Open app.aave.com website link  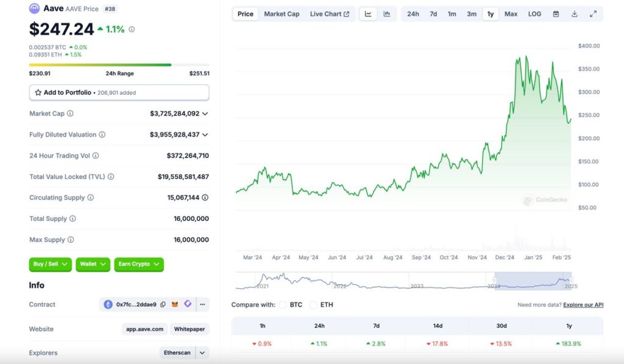pyautogui.click(x=144, y=329)
